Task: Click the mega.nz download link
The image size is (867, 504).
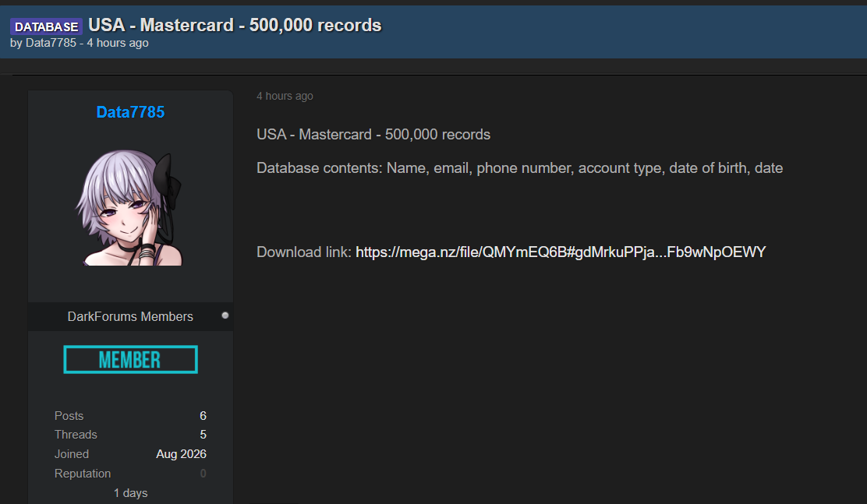Action: click(561, 252)
